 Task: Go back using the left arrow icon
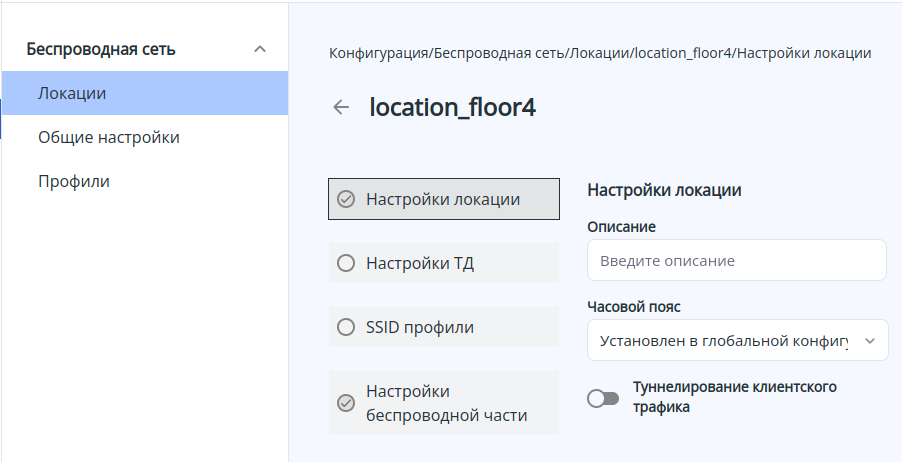click(x=341, y=108)
